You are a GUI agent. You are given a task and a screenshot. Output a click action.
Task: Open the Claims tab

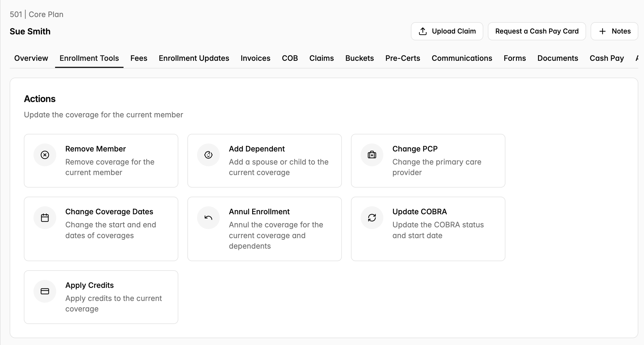click(322, 58)
